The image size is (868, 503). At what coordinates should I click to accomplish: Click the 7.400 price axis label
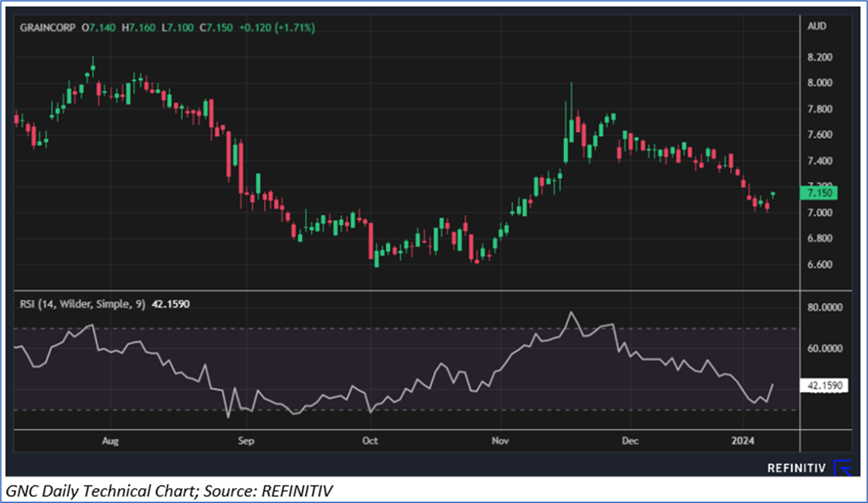819,161
